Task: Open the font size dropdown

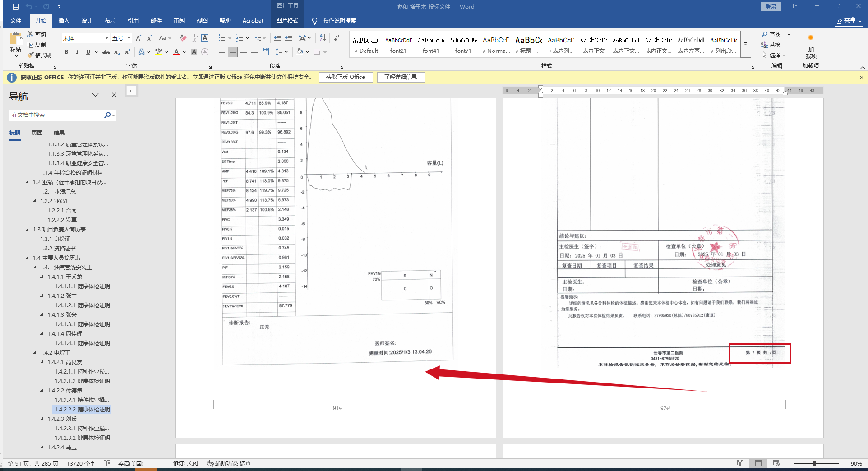Action: 129,38
